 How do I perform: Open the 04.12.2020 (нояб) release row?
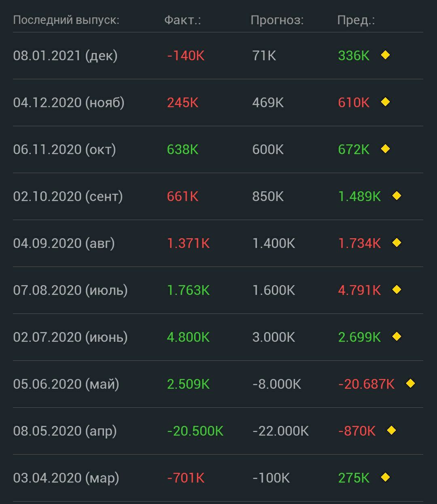tap(218, 103)
